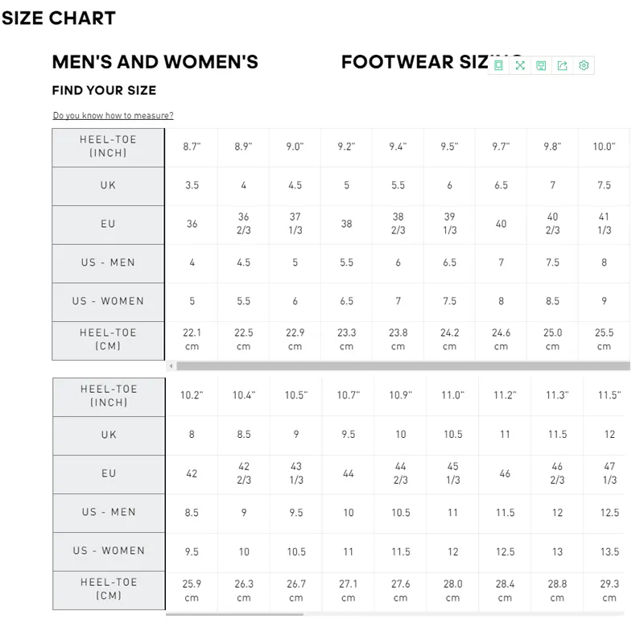Viewport: 644px width, 644px height.
Task: Click the share export arrow icon
Action: (562, 65)
